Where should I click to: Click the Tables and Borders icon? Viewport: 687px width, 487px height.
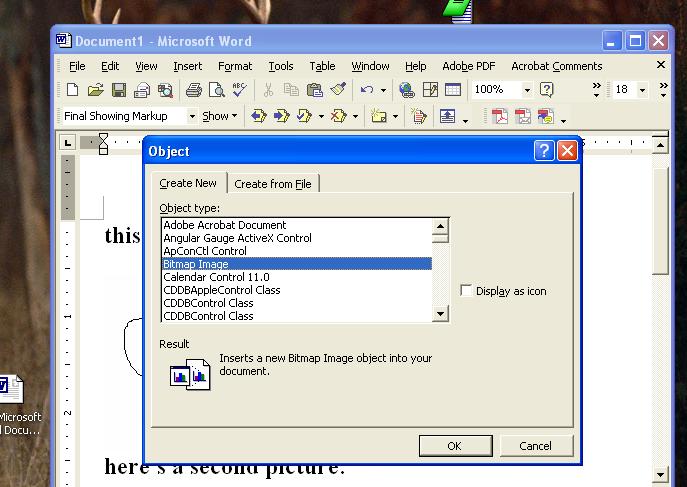pyautogui.click(x=430, y=90)
